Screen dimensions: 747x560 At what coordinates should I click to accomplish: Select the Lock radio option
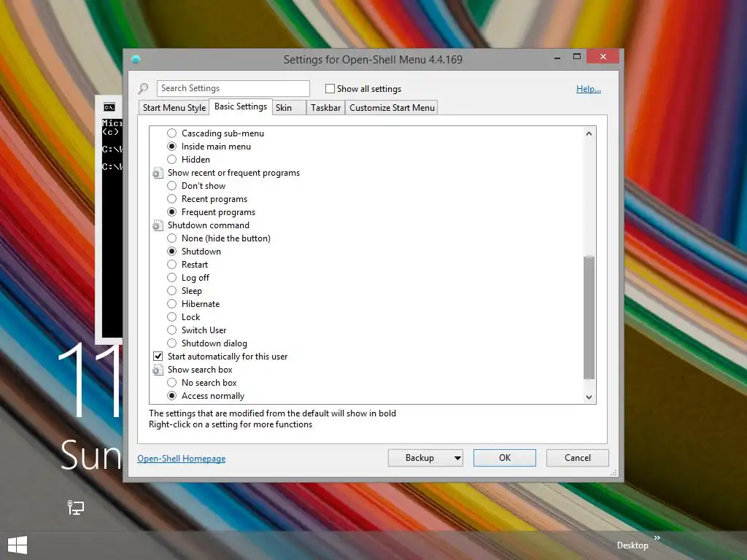[x=172, y=317]
